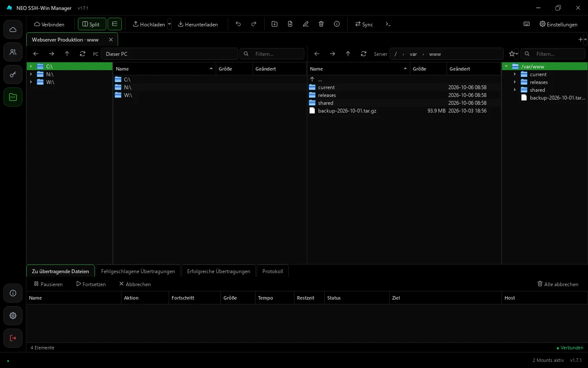Open file properties info toolbar icon
The image size is (588, 368).
tap(337, 24)
